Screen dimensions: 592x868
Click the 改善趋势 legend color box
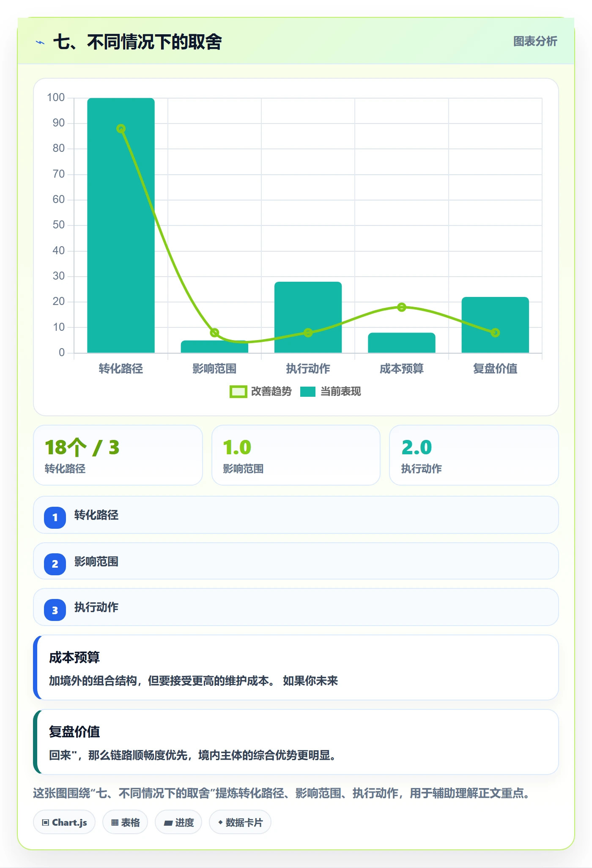[x=238, y=392]
